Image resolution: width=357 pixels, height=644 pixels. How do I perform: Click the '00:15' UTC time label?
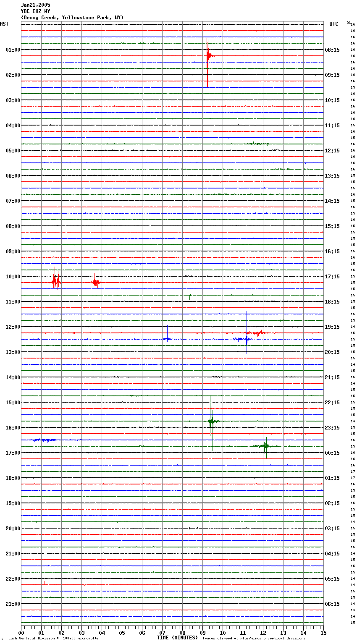point(332,453)
